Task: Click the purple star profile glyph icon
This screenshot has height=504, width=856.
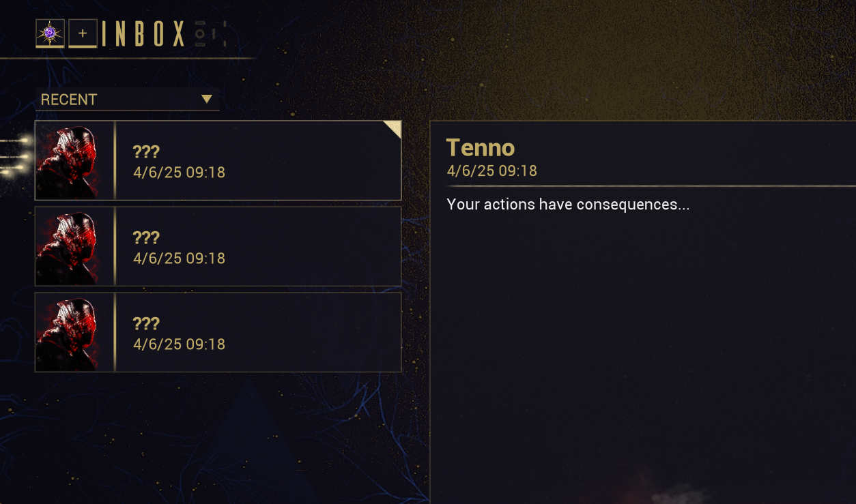Action: click(x=50, y=33)
